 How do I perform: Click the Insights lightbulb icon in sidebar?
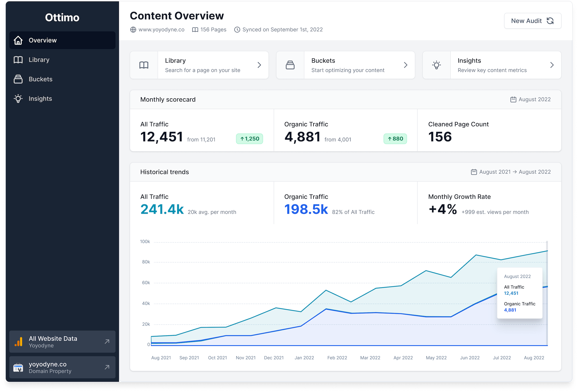coord(18,99)
